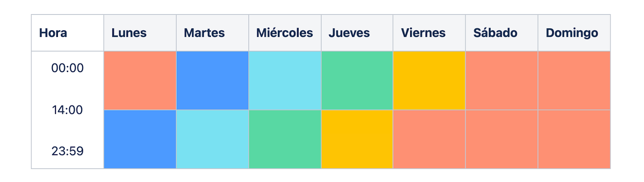Click the yellow Viernes top-row cell

(x=429, y=81)
